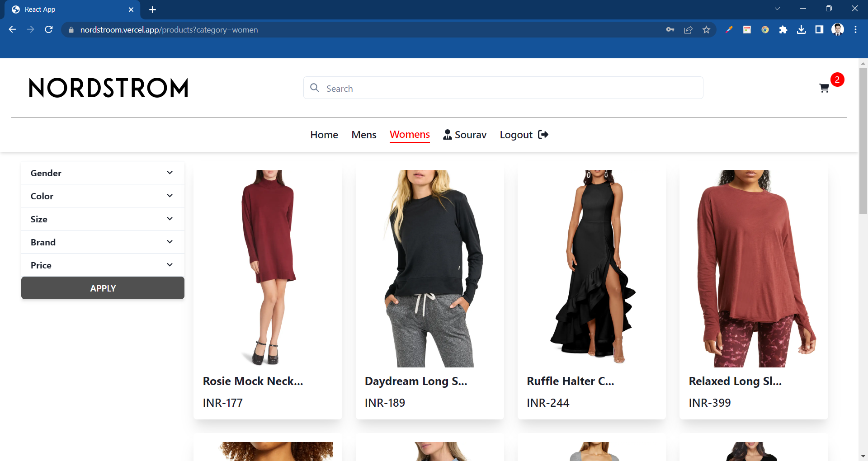
Task: Close the React App tab
Action: point(131,9)
